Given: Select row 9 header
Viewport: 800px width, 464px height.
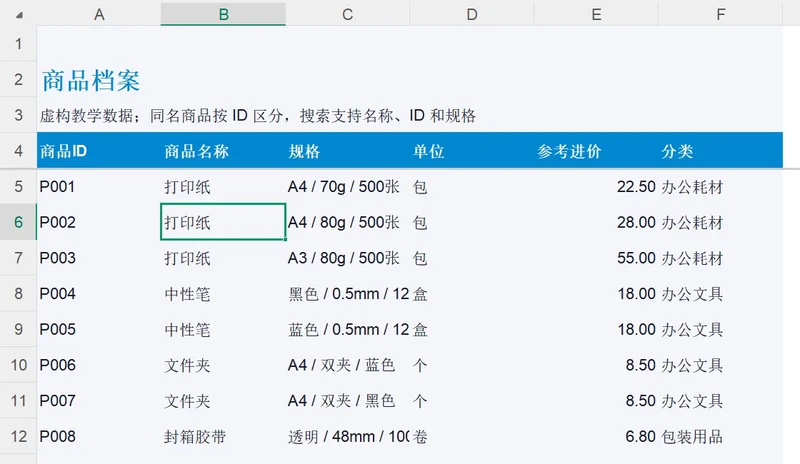Looking at the screenshot, I should tap(18, 329).
